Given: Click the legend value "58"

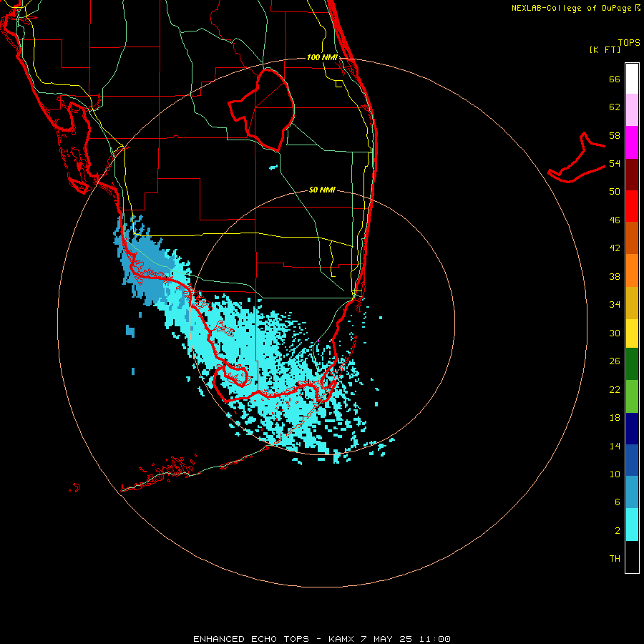Looking at the screenshot, I should click(615, 135).
